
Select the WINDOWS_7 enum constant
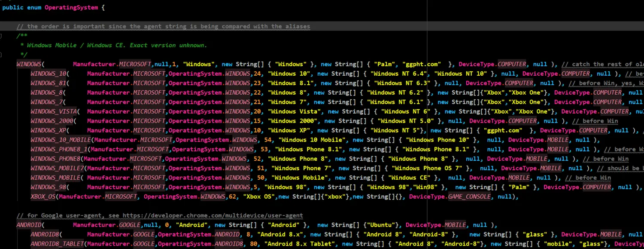coord(47,102)
